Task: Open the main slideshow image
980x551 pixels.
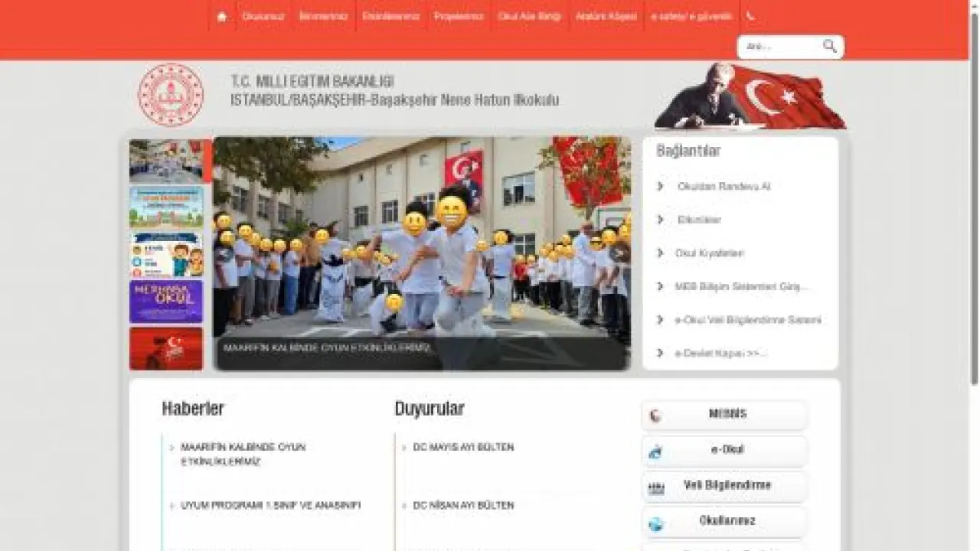Action: point(422,253)
